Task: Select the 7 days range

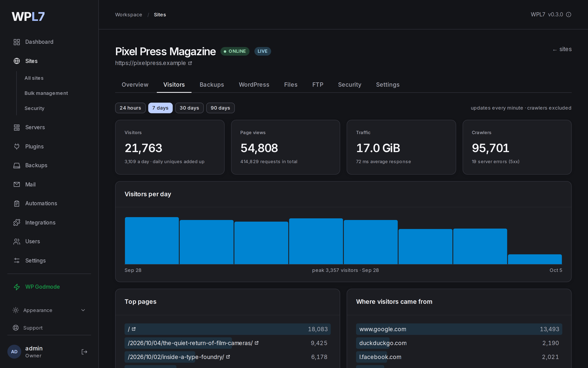Action: pyautogui.click(x=160, y=108)
